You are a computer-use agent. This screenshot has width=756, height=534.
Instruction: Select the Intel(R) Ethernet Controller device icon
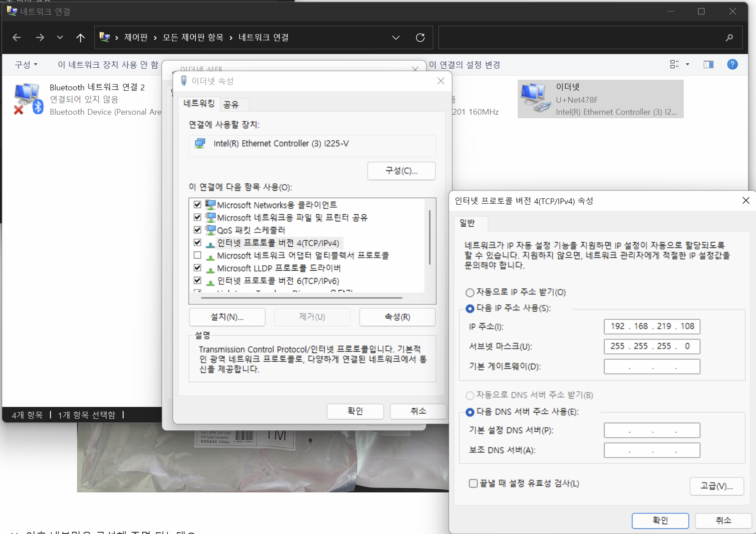click(200, 143)
